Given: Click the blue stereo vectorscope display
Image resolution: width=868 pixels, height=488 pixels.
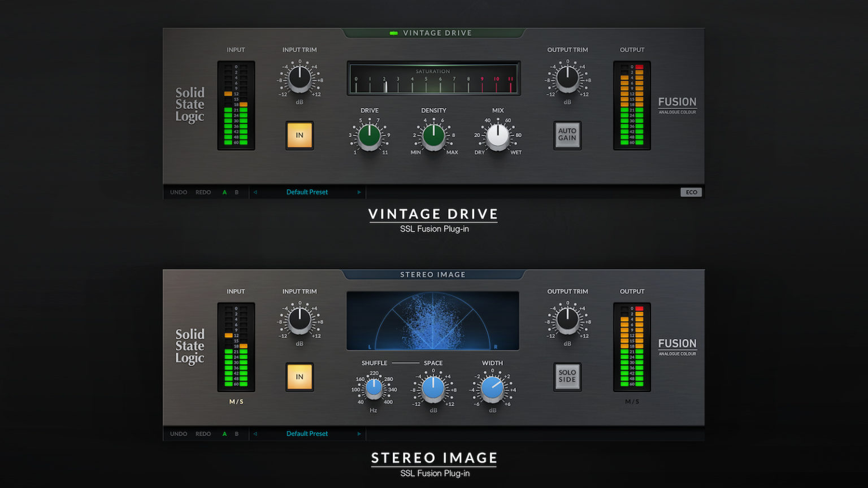Looking at the screenshot, I should tap(433, 320).
